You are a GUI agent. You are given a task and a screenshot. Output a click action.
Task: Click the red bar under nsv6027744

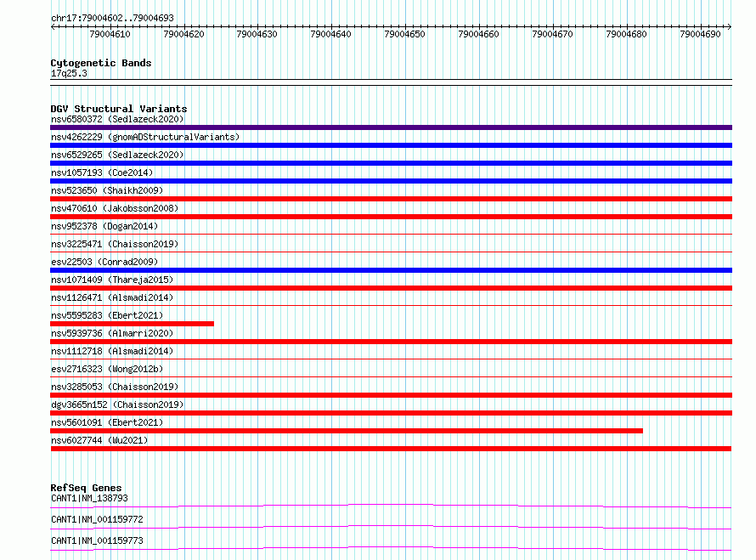point(391,449)
